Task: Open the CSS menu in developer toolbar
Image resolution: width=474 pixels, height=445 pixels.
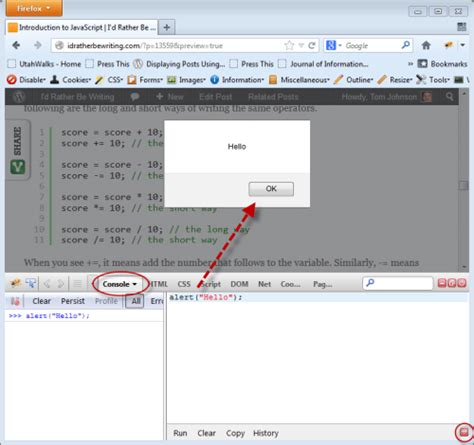Action: click(109, 80)
